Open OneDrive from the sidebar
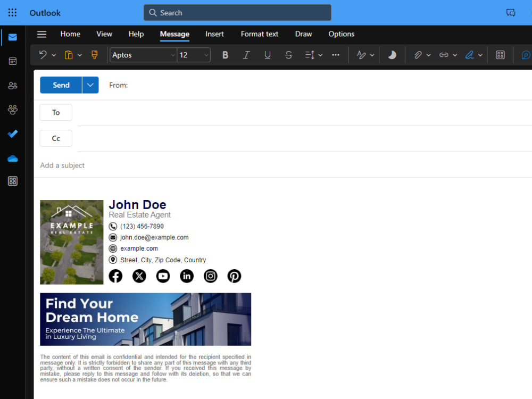532x399 pixels. (x=12, y=159)
